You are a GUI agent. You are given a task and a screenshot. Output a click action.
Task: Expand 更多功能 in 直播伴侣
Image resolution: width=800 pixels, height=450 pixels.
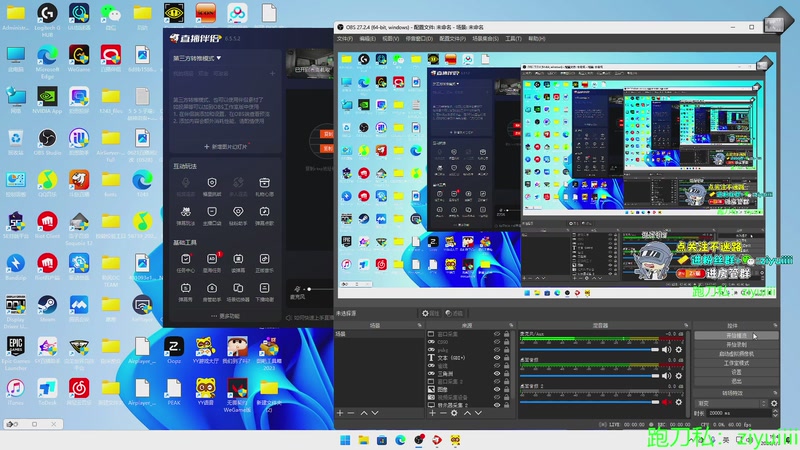225,316
